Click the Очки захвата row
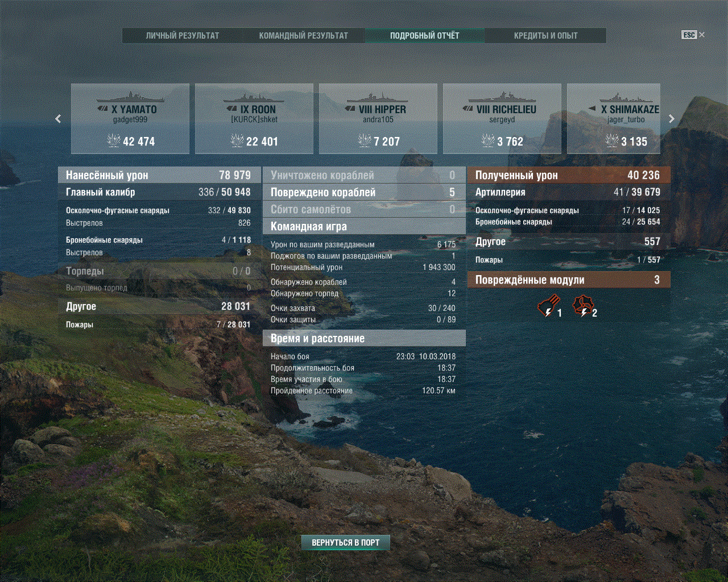The height and width of the screenshot is (582, 728). 363,308
